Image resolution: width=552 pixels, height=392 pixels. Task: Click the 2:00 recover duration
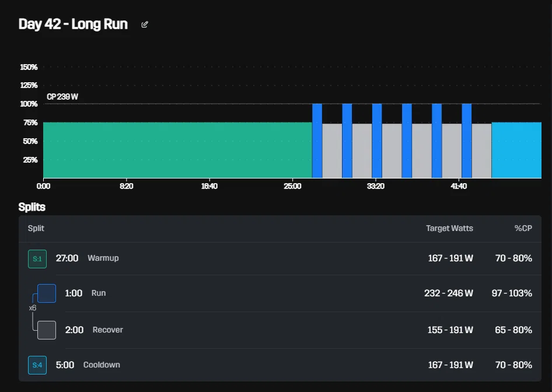click(74, 330)
